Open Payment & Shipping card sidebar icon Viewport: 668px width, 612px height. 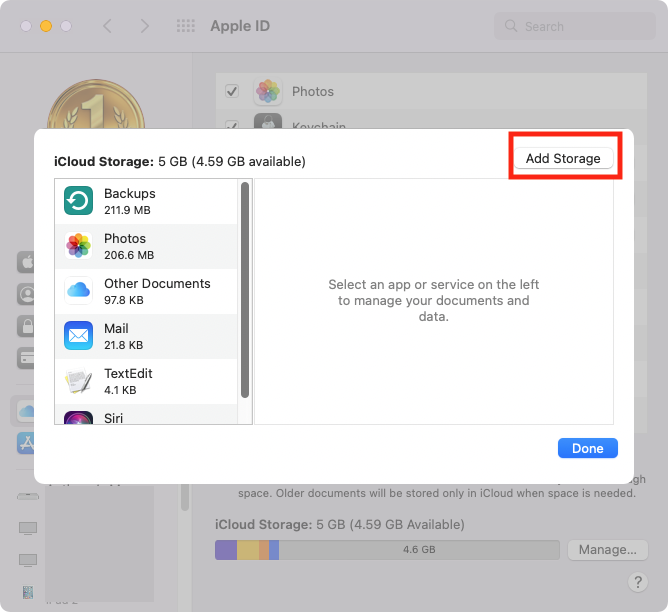click(x=26, y=358)
